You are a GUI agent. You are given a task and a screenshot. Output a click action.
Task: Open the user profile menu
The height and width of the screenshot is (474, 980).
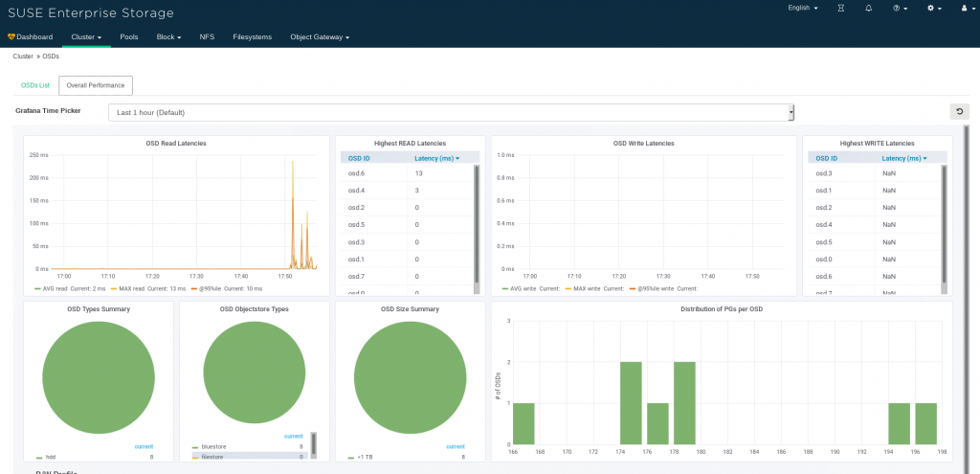click(x=964, y=8)
